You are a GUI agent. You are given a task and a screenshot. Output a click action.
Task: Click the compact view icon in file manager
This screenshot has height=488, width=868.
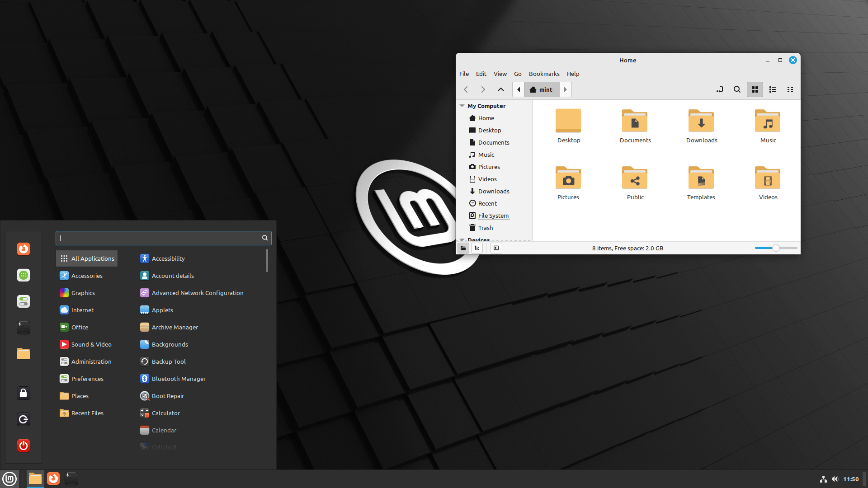[789, 89]
